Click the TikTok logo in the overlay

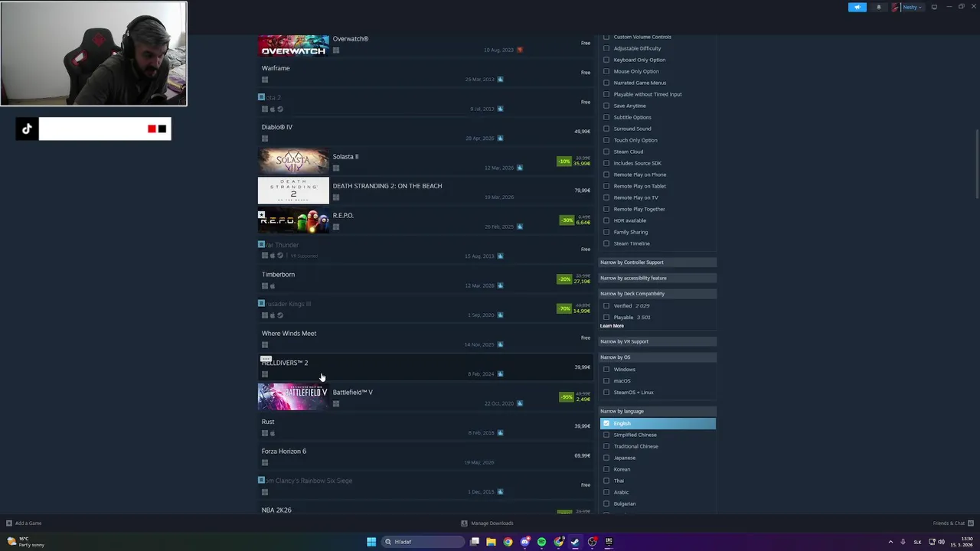click(x=27, y=129)
